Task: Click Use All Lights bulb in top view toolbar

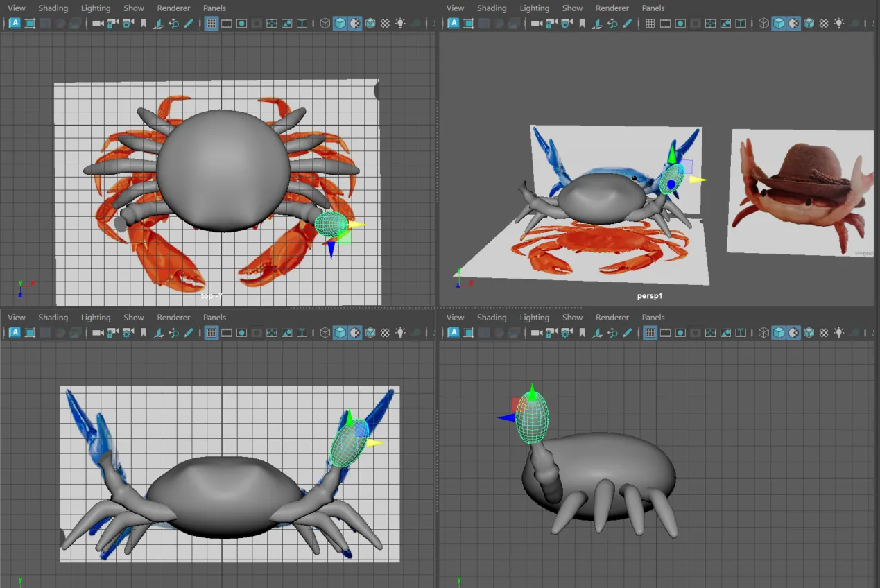Action: (x=401, y=23)
